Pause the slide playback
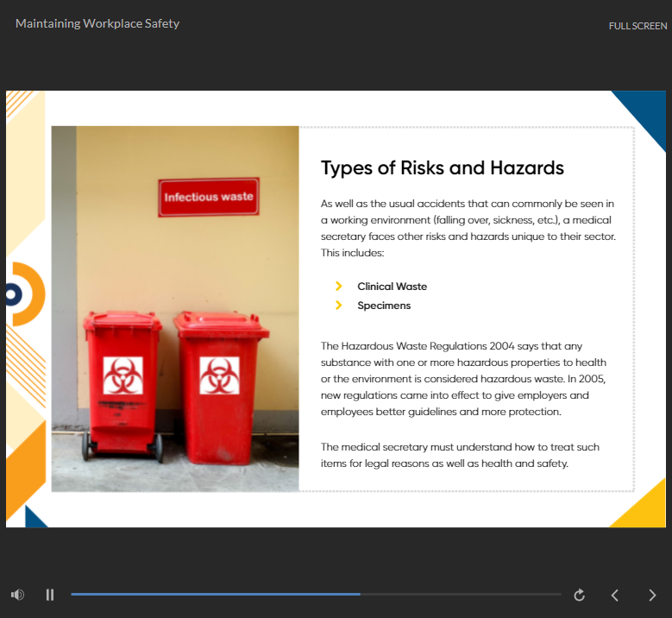Screen dimensions: 672x618 click(x=50, y=595)
